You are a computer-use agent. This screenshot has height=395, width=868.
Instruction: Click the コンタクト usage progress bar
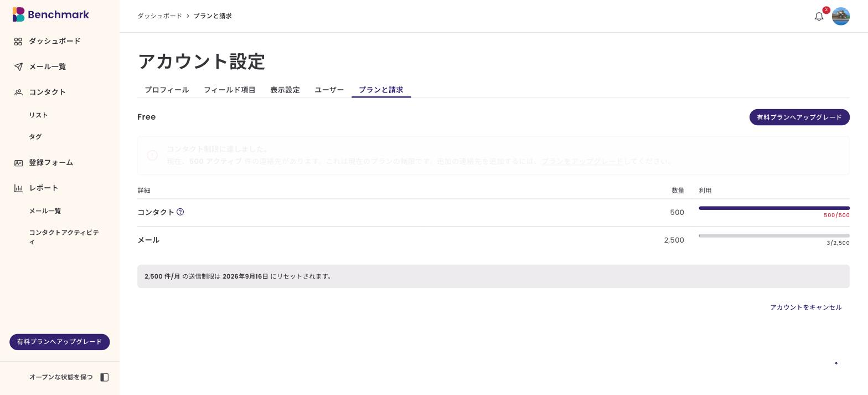[x=774, y=208]
